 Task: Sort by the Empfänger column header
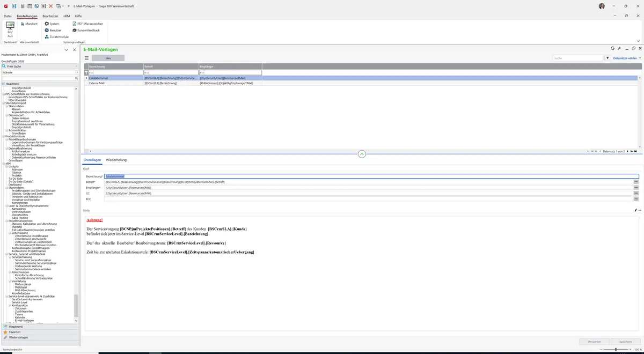click(x=230, y=67)
